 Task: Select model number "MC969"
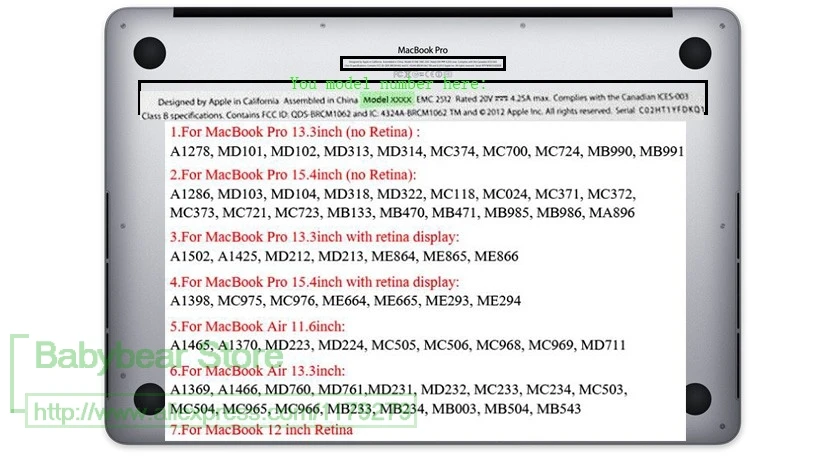(551, 345)
